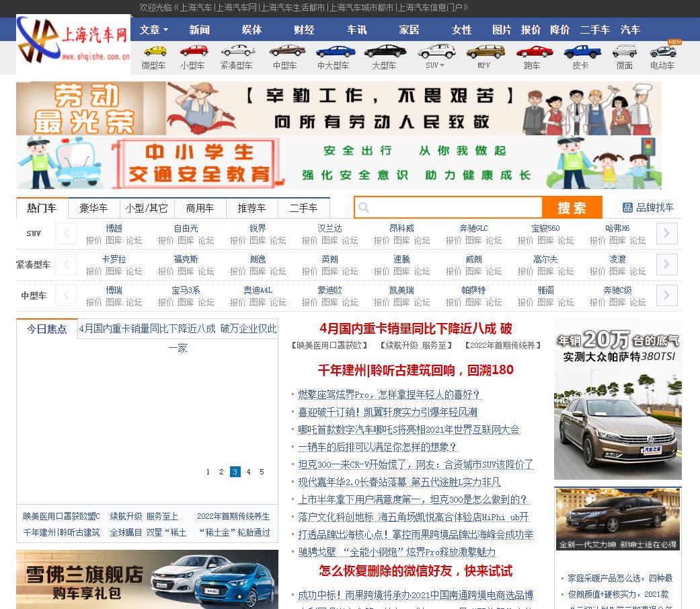Open 品牌找车 brand finder icon

(x=627, y=207)
